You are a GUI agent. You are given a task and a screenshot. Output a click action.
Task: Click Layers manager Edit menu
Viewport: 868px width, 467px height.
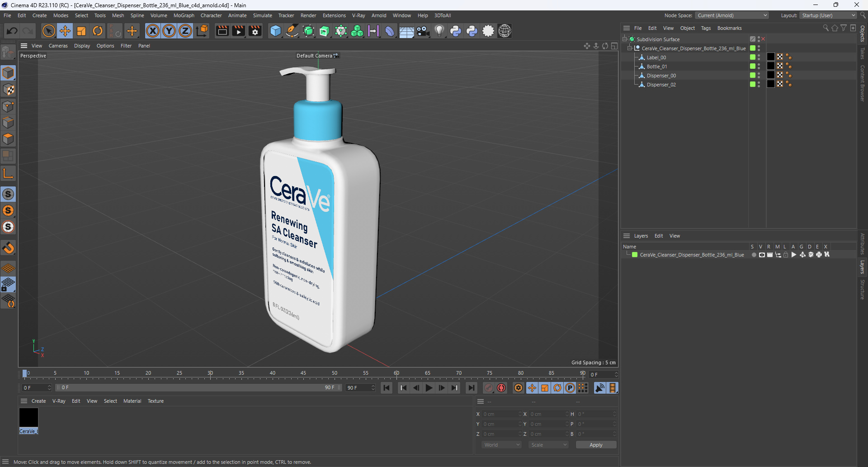tap(659, 236)
